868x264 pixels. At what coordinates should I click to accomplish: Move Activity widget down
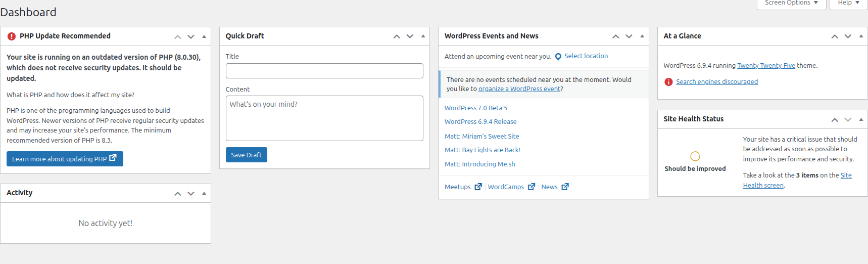coord(191,193)
